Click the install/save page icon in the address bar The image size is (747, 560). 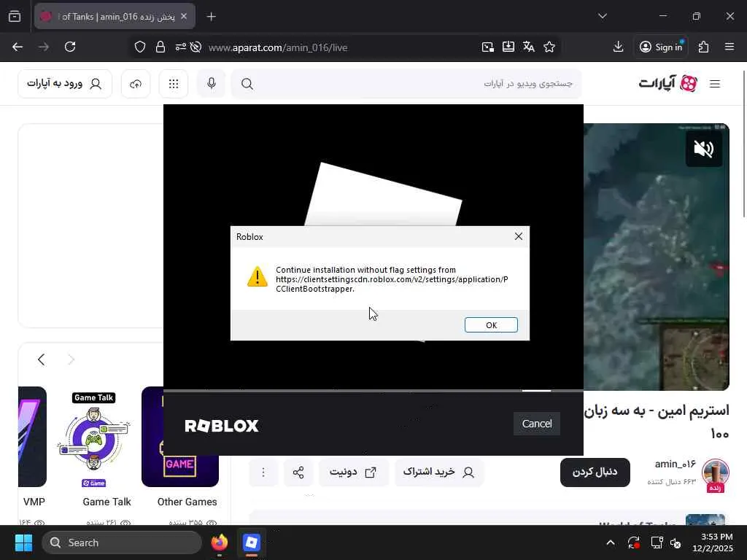click(508, 47)
